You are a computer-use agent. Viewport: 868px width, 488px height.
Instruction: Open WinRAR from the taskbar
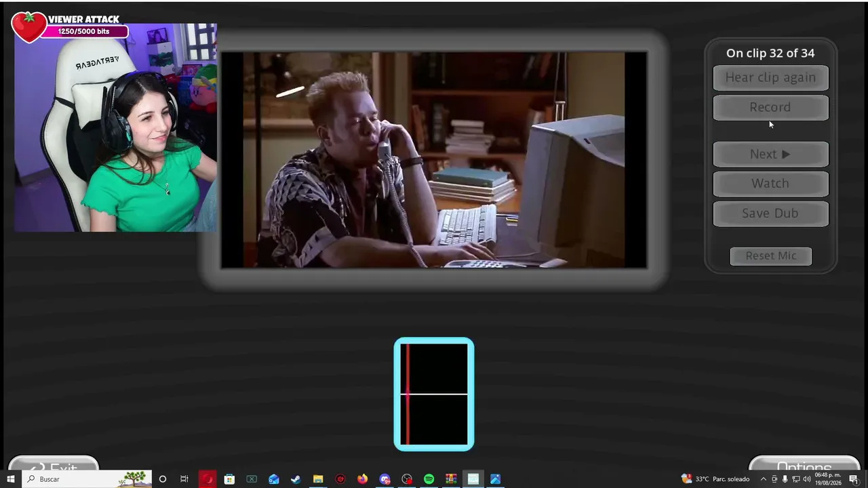pos(451,479)
